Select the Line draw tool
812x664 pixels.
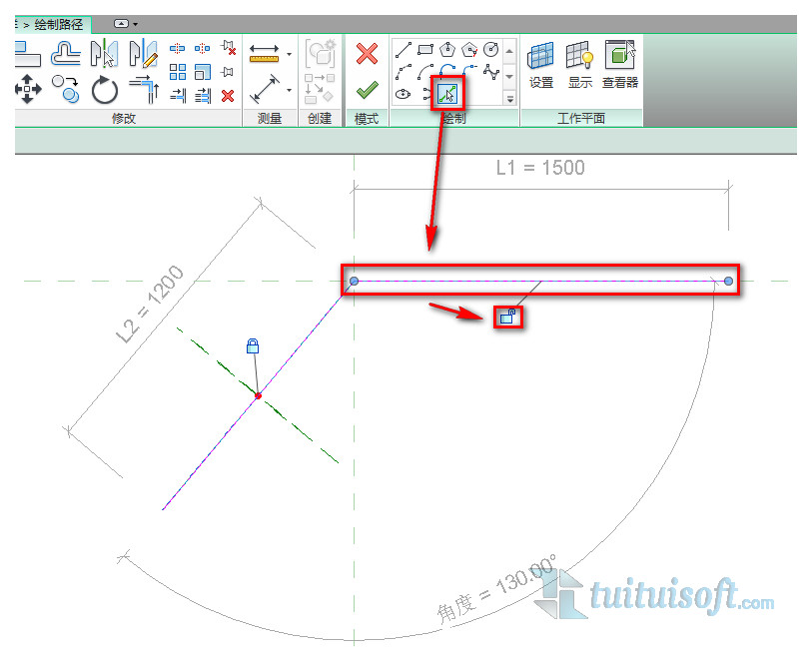pos(403,50)
